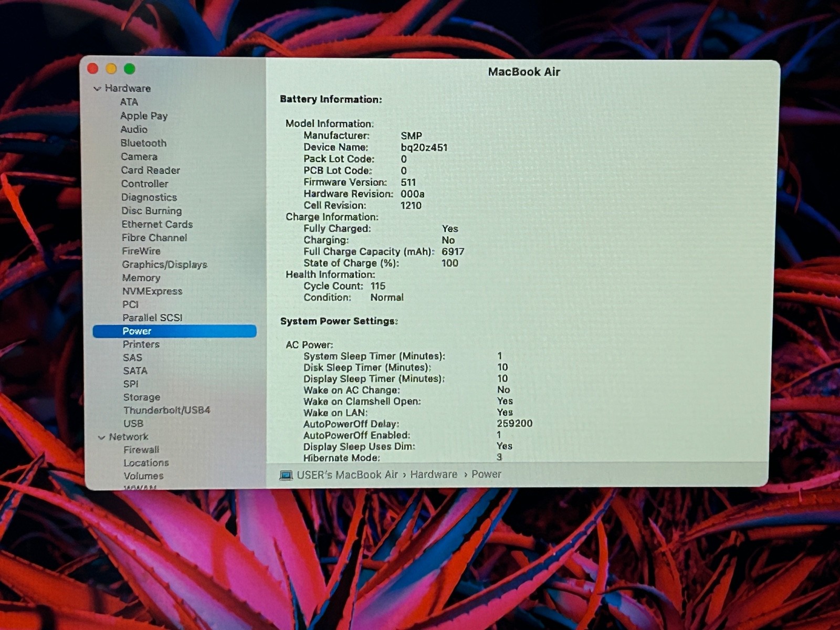Open Diagnostics section
The height and width of the screenshot is (630, 840).
[x=149, y=197]
